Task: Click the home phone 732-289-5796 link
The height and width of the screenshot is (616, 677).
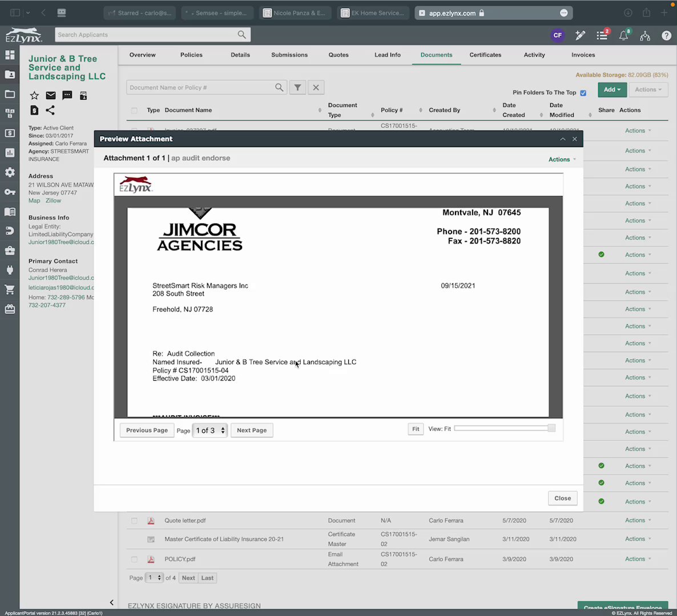Action: [66, 297]
